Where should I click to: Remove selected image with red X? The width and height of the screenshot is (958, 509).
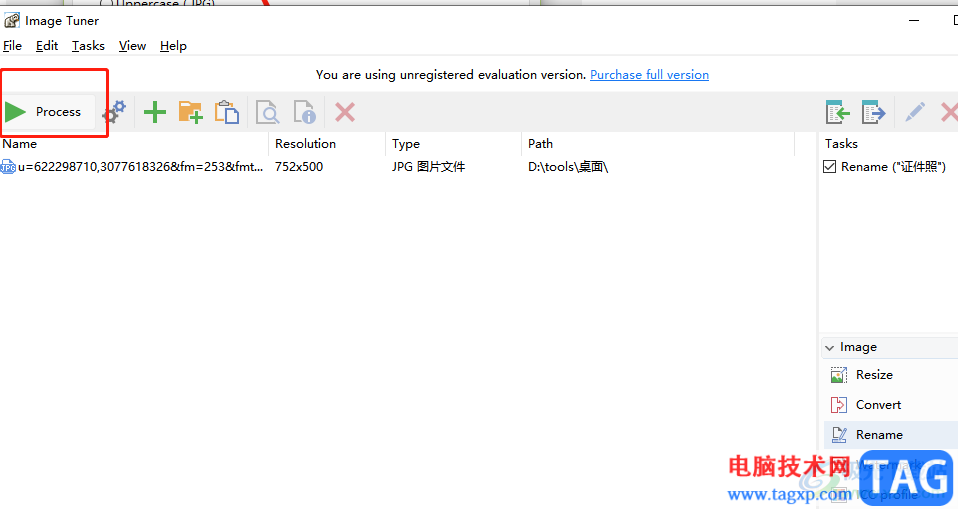point(345,112)
